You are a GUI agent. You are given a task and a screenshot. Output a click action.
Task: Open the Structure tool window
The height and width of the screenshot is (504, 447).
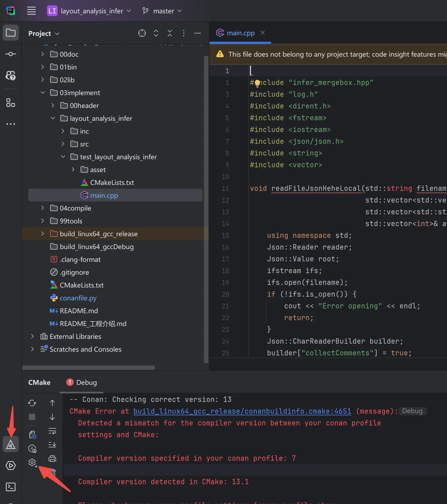pos(11,103)
